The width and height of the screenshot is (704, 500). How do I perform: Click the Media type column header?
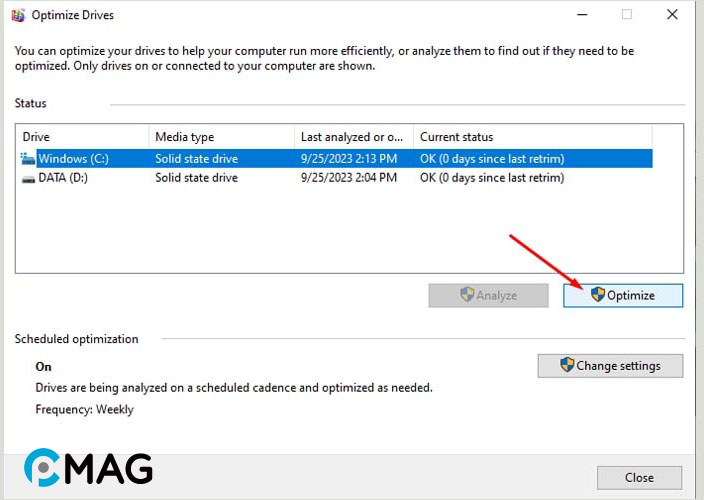220,137
